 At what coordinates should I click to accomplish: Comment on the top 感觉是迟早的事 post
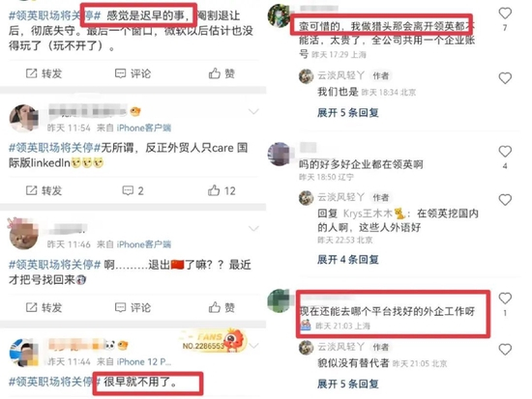pyautogui.click(x=133, y=73)
